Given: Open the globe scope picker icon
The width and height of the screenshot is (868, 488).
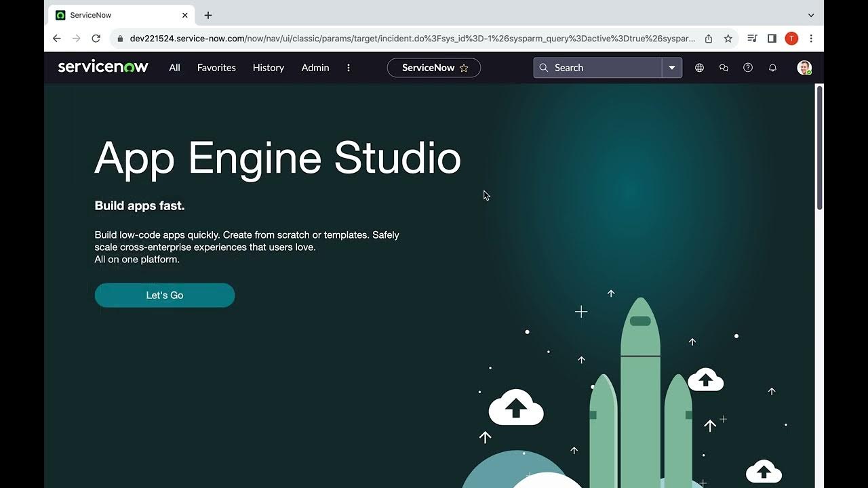Looking at the screenshot, I should (x=699, y=68).
